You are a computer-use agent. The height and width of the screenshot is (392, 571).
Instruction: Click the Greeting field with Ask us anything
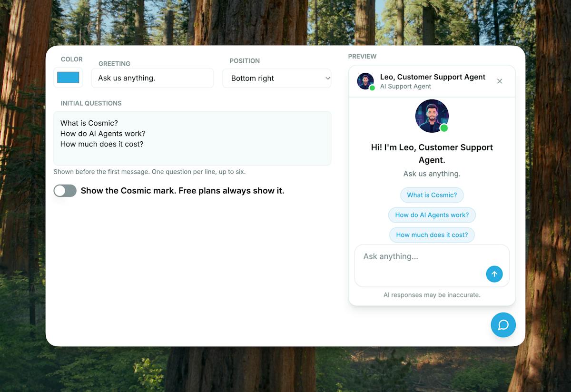coord(153,78)
